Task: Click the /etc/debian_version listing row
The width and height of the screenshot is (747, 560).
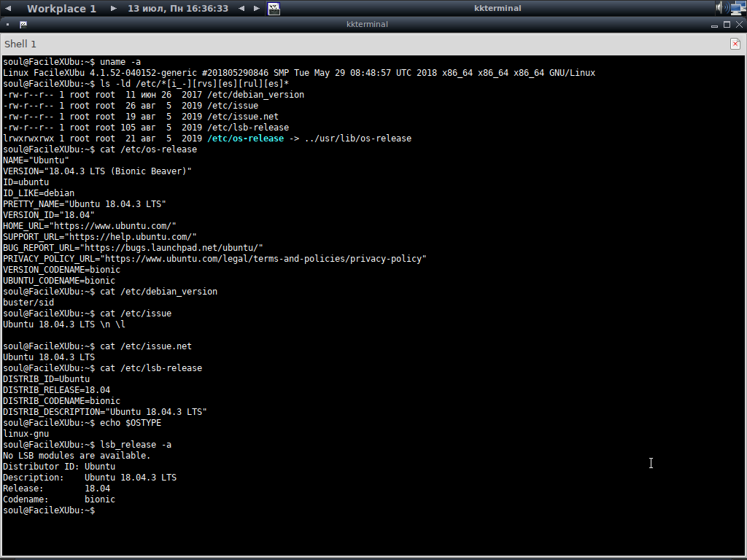Action: [x=153, y=95]
